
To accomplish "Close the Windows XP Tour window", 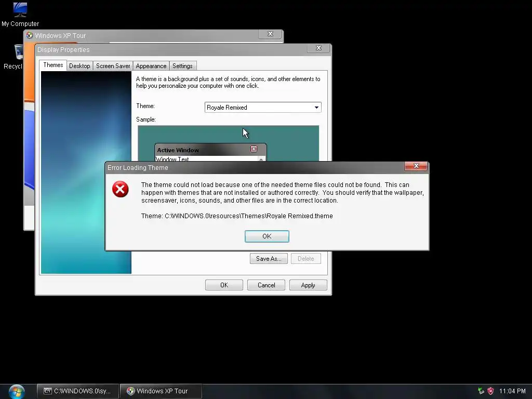I will tap(270, 34).
